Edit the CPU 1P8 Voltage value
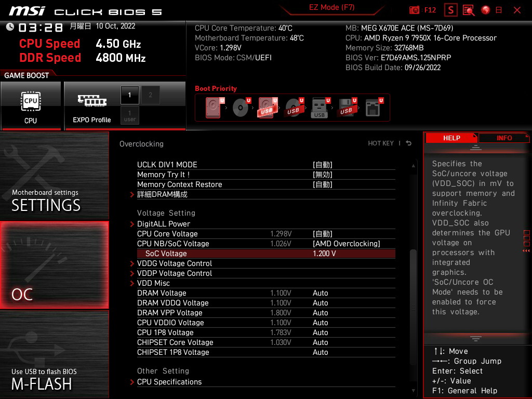 pos(320,332)
